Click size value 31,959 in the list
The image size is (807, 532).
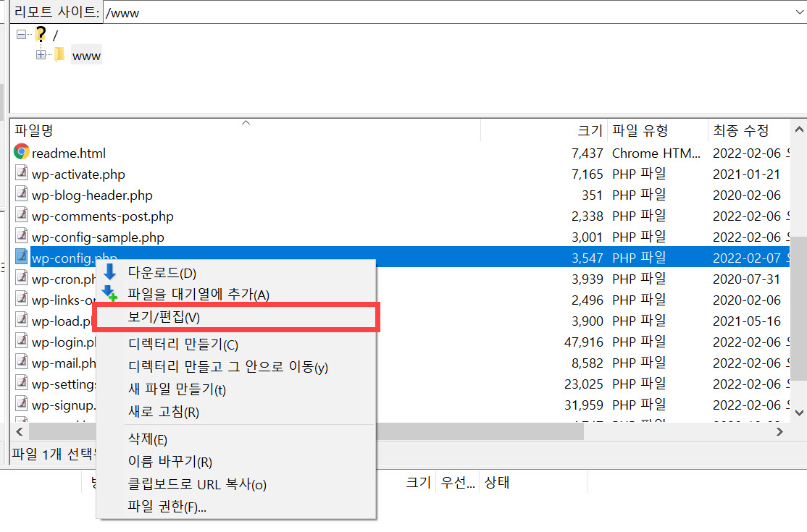[583, 405]
